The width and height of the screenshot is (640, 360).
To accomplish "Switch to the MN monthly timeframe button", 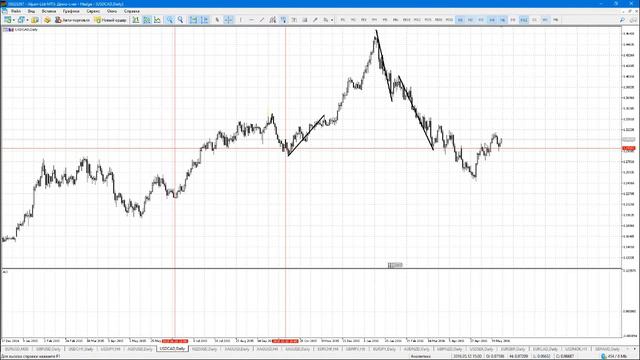I will (x=556, y=20).
